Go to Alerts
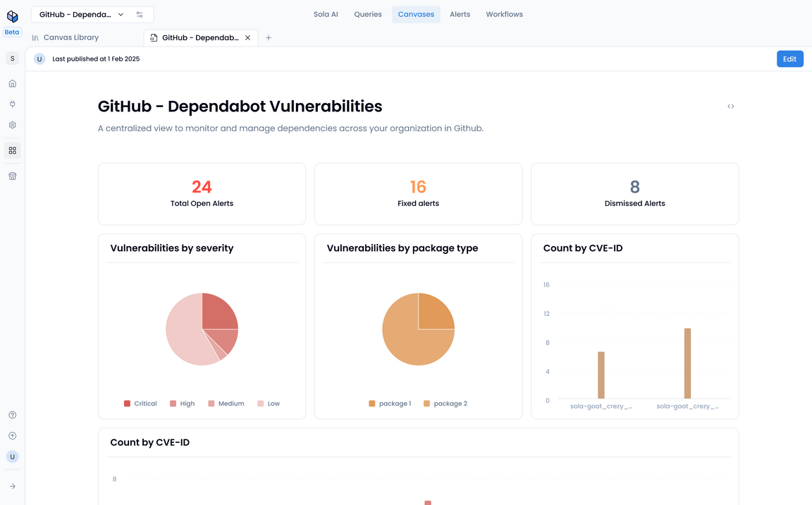 tap(460, 15)
